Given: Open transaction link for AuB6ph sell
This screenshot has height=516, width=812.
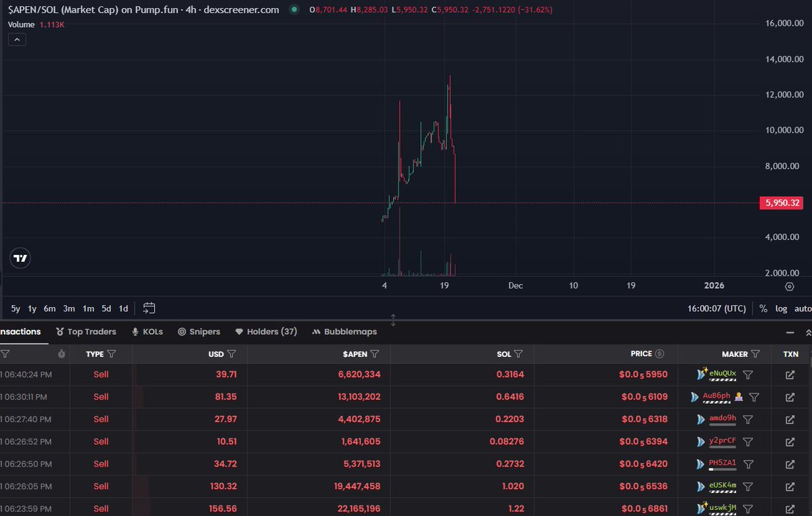Looking at the screenshot, I should [790, 397].
